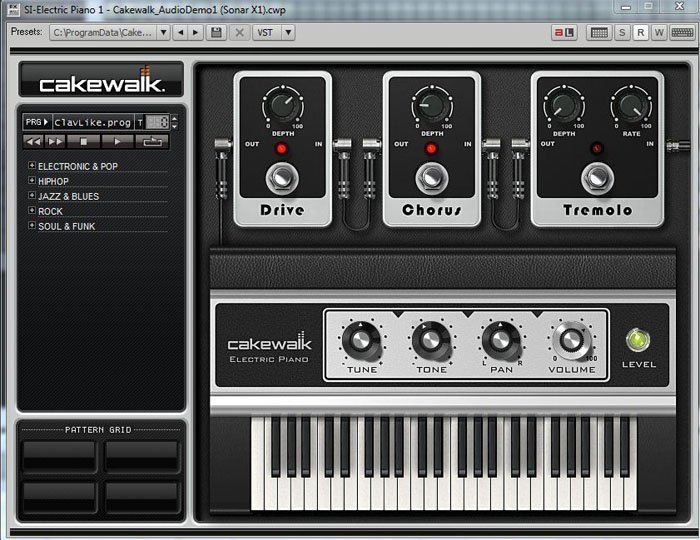700x540 pixels.
Task: Click the leftmost black piano key
Action: pyautogui.click(x=276, y=446)
